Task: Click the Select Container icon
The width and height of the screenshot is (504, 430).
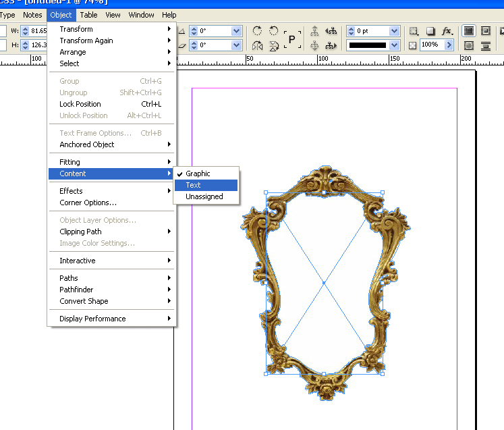Action: (x=314, y=31)
